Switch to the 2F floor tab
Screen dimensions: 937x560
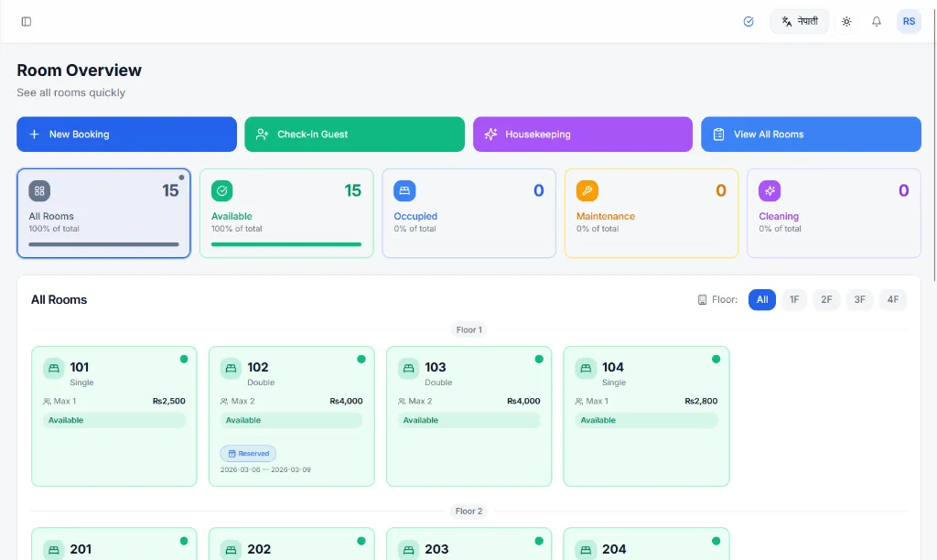coord(826,299)
